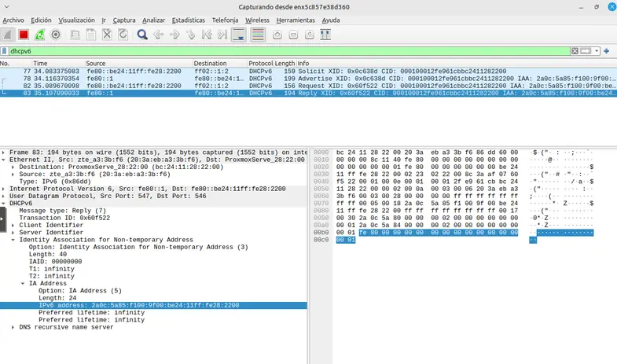The height and width of the screenshot is (364, 617).
Task: Click the resize columns to fit icon
Action: (x=325, y=35)
